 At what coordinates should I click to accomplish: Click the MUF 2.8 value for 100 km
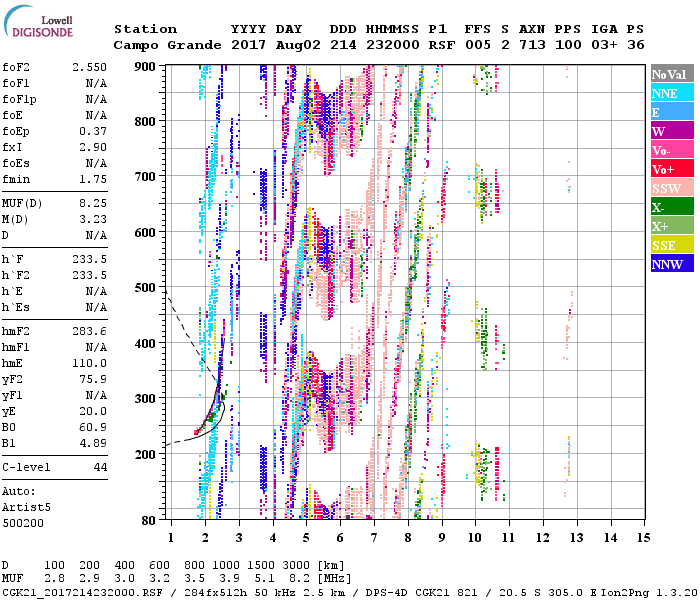pyautogui.click(x=54, y=579)
